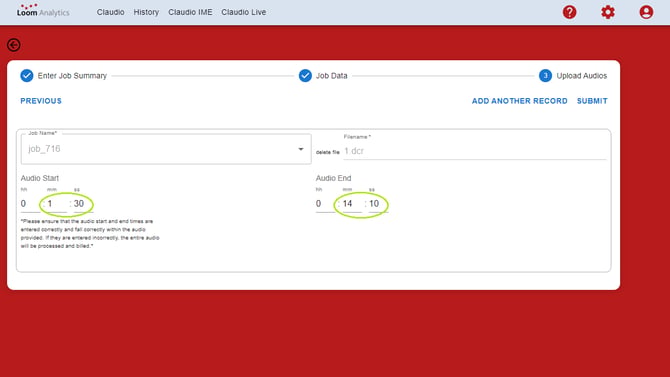Expand the Job Name dropdown arrow

tap(301, 149)
